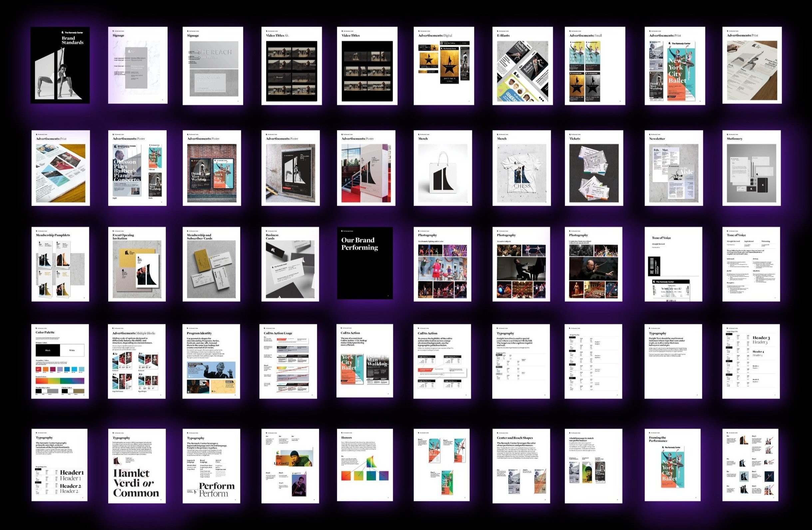Select the Membership Pamphlets page
Image resolution: width=812 pixels, height=530 pixels.
pos(60,264)
